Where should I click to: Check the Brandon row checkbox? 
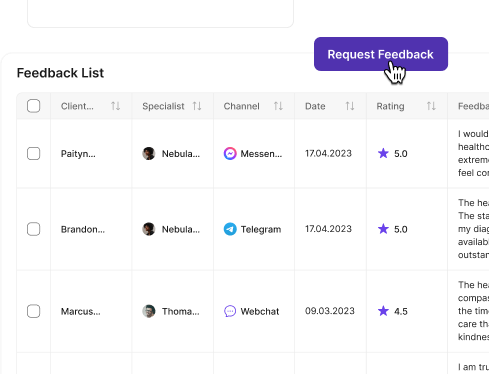(x=34, y=229)
